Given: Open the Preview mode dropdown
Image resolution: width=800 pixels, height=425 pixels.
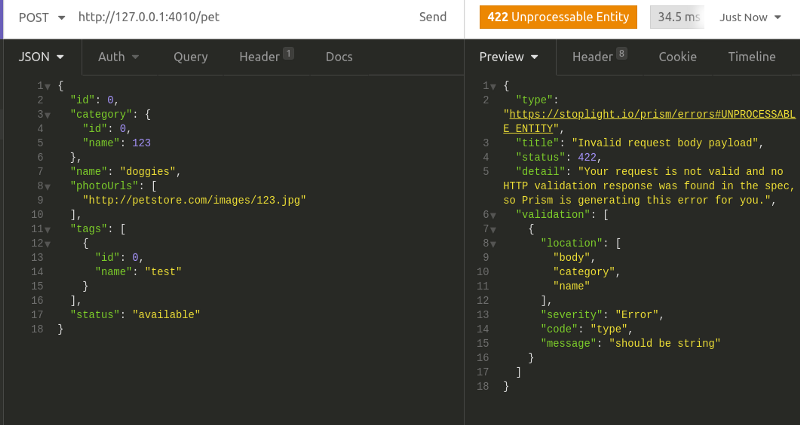Looking at the screenshot, I should (x=509, y=57).
